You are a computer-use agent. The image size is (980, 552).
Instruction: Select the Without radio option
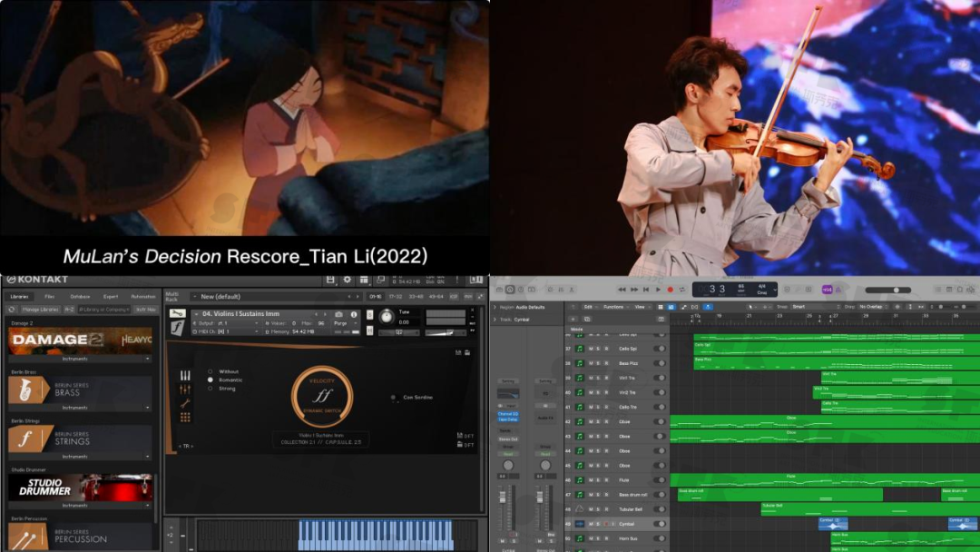click(x=210, y=371)
